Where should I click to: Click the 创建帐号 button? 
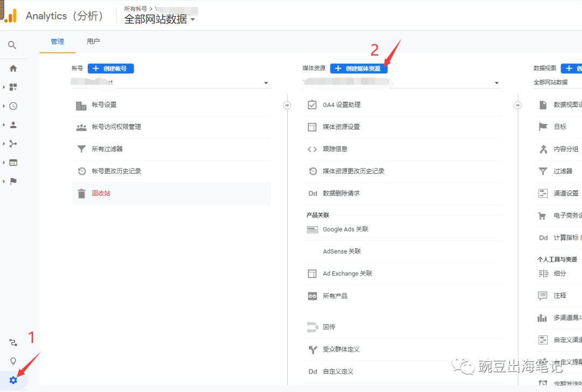point(110,69)
